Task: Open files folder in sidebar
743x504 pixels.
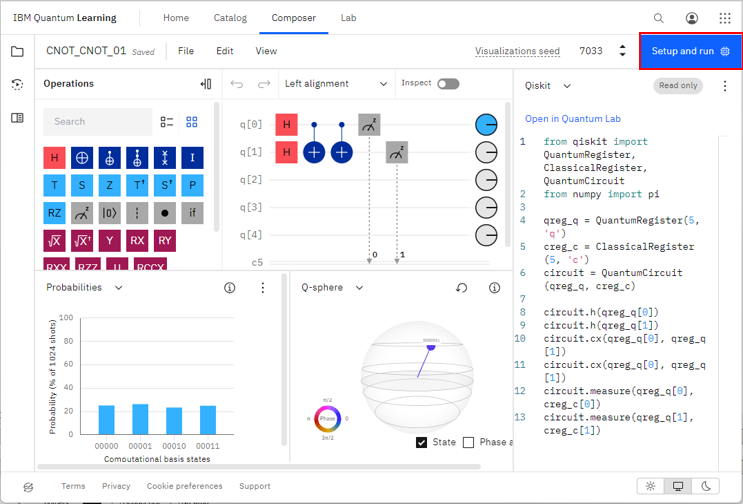Action: click(18, 51)
